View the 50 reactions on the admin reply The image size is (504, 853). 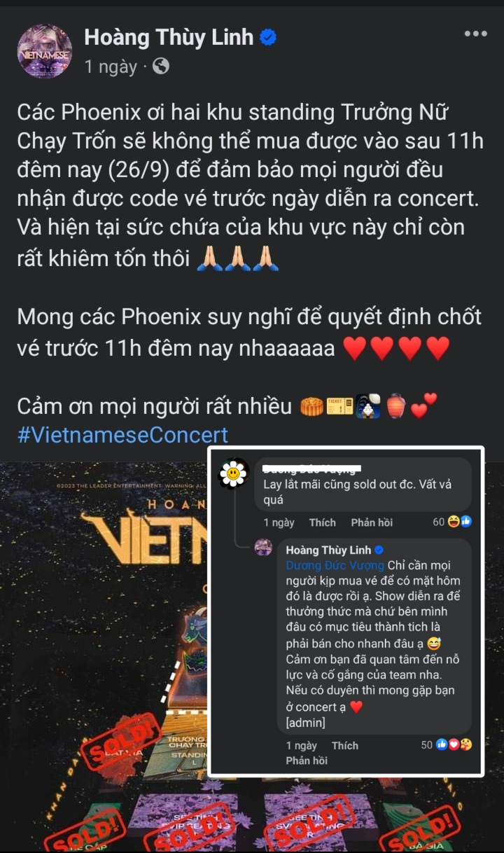coord(446,745)
